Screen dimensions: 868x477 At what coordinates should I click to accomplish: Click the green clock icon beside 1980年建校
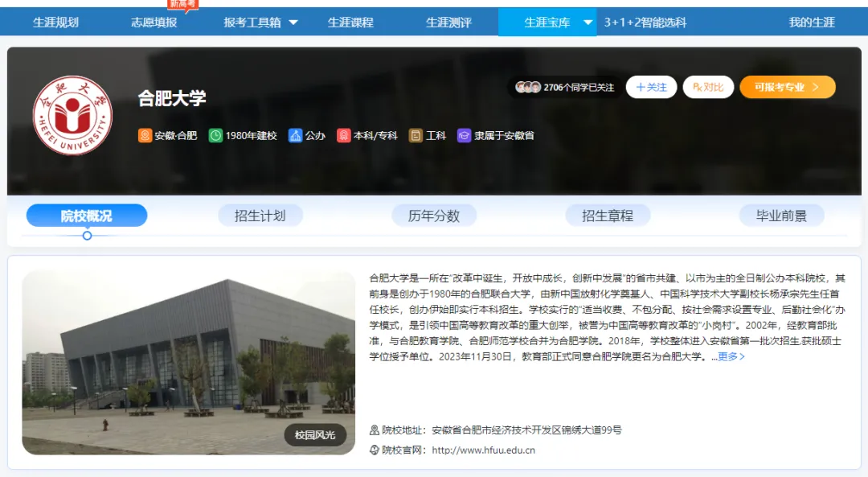coord(215,136)
